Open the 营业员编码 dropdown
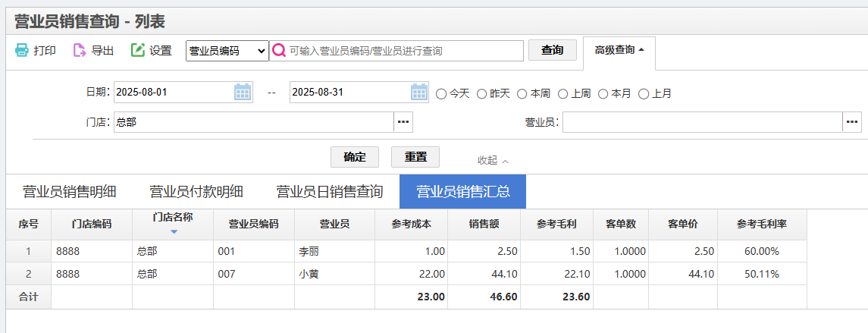This screenshot has width=868, height=333. [227, 51]
